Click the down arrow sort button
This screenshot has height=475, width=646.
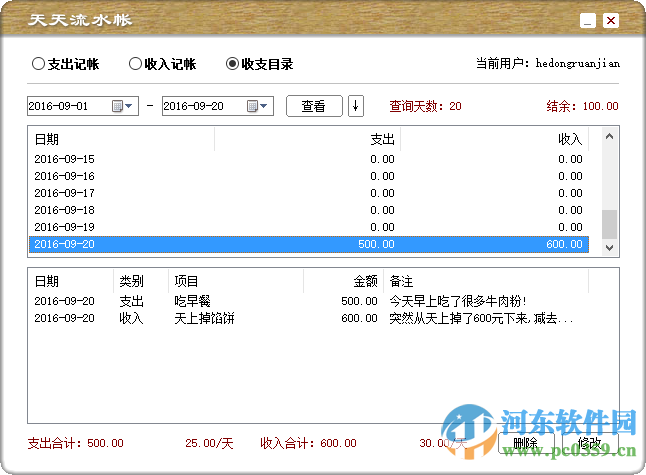coord(356,106)
